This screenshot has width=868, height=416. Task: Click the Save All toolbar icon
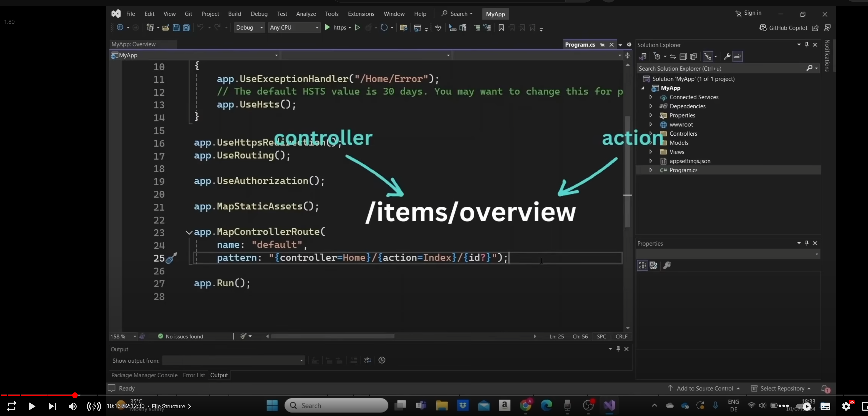186,28
